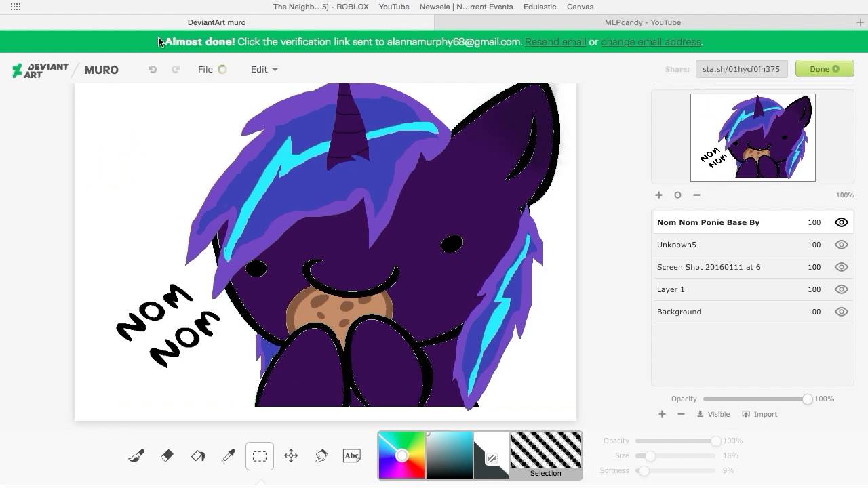Image resolution: width=868 pixels, height=488 pixels.
Task: Switch to the MLPcandy YouTube tab
Action: [642, 22]
